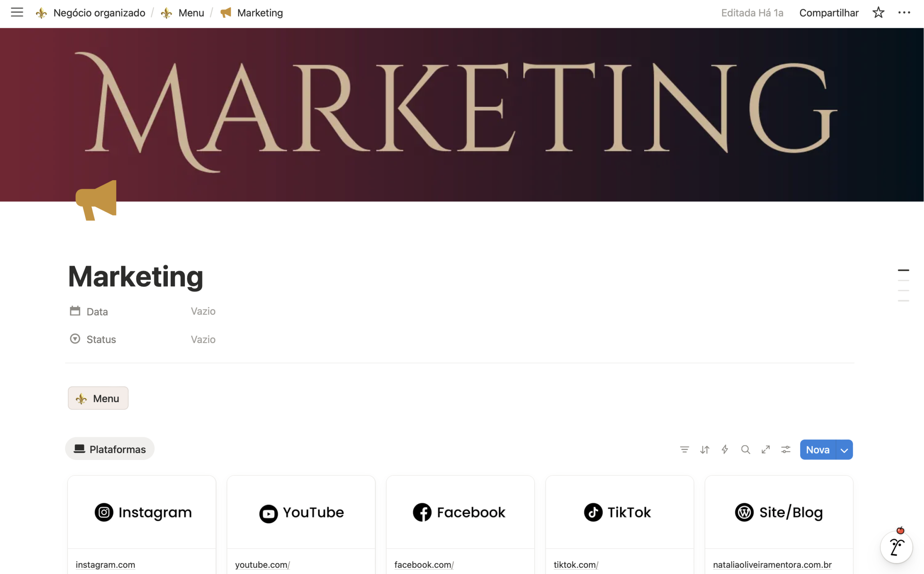Open the Instagram platform card
The width and height of the screenshot is (924, 574).
[142, 512]
